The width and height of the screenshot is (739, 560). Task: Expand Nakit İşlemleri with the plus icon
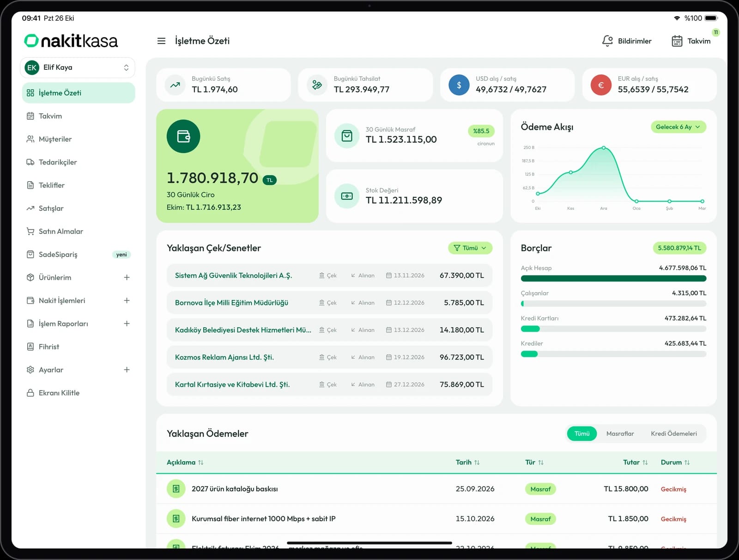(127, 300)
